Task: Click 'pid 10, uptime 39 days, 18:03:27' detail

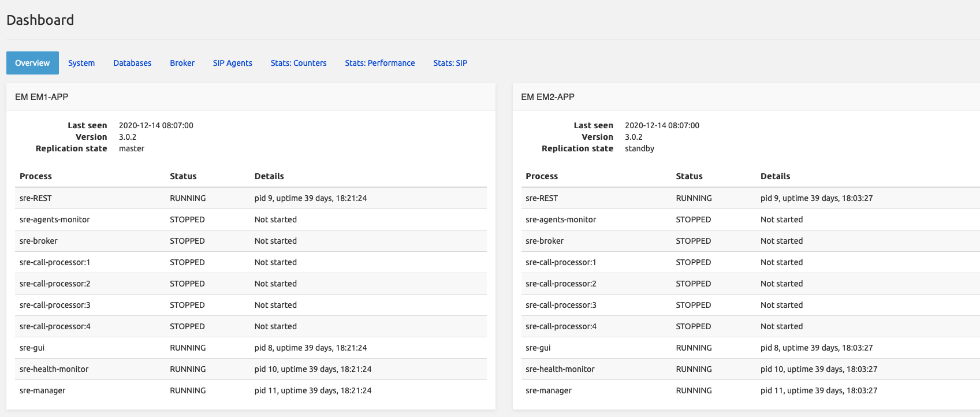Action: point(819,369)
